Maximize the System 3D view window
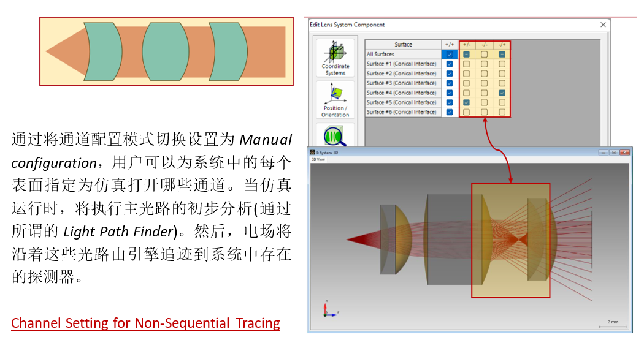644x340 pixels. click(613, 153)
